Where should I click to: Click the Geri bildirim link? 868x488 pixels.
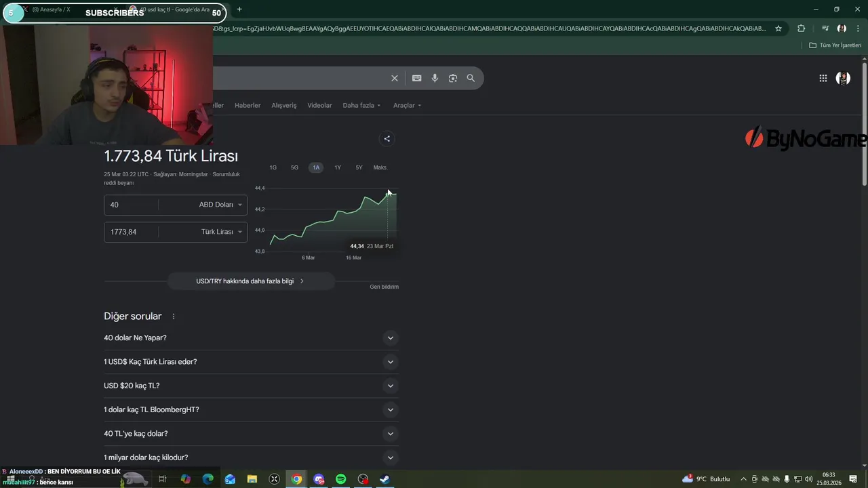click(x=384, y=287)
